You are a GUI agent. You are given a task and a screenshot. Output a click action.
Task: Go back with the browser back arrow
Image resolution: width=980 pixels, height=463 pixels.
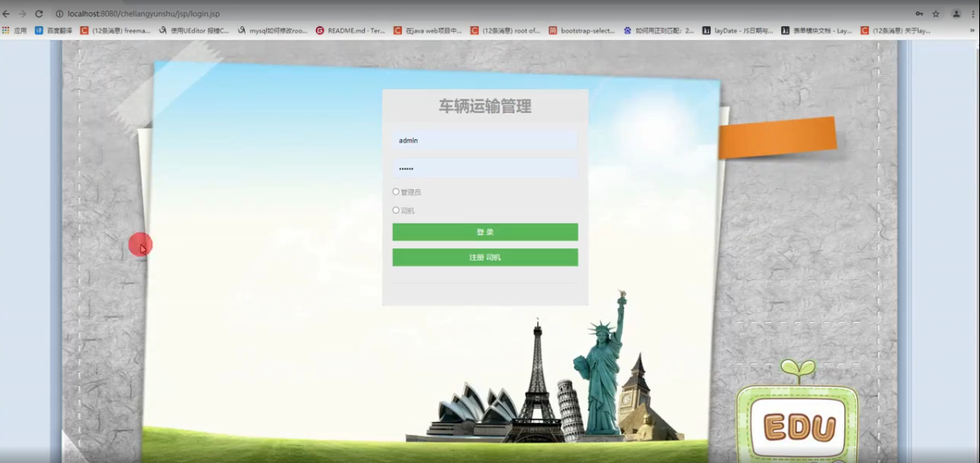7,14
